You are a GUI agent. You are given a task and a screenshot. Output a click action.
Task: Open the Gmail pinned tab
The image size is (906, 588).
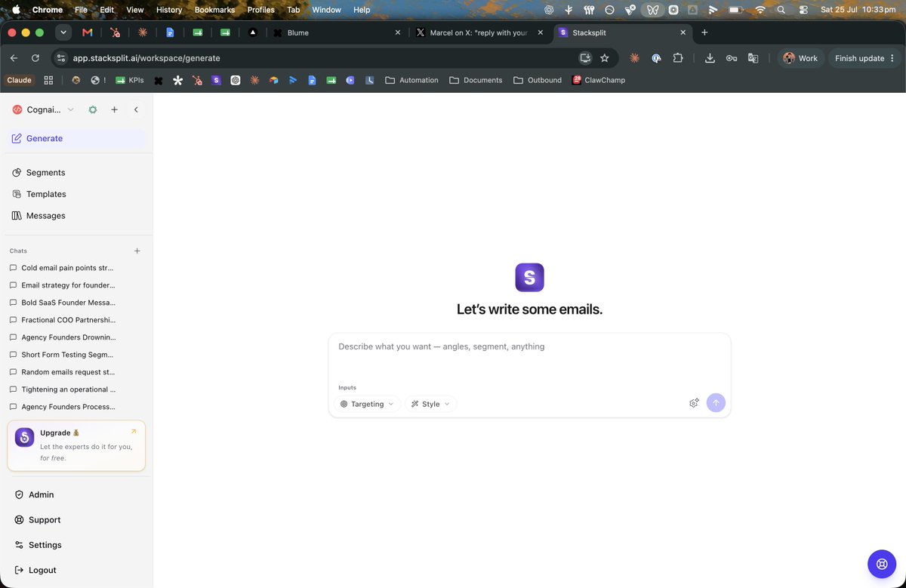click(x=88, y=32)
